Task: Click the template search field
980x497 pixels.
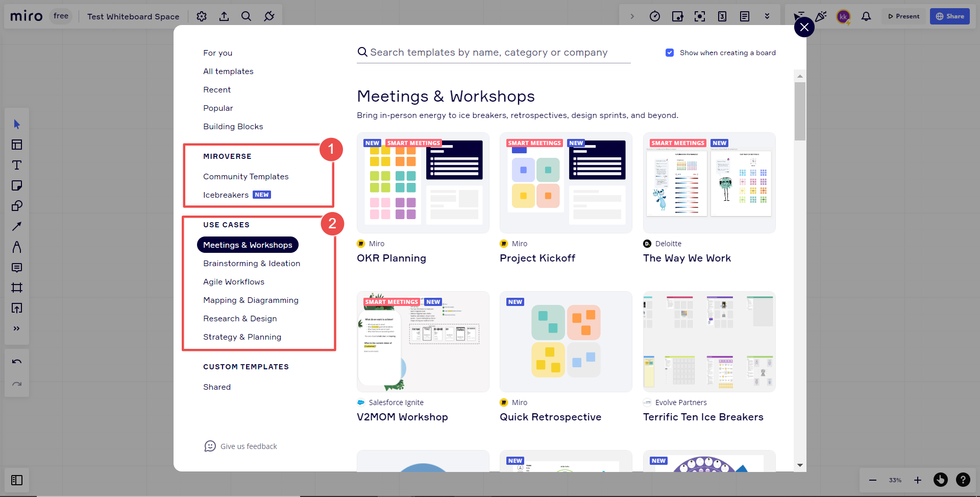Action: click(494, 52)
